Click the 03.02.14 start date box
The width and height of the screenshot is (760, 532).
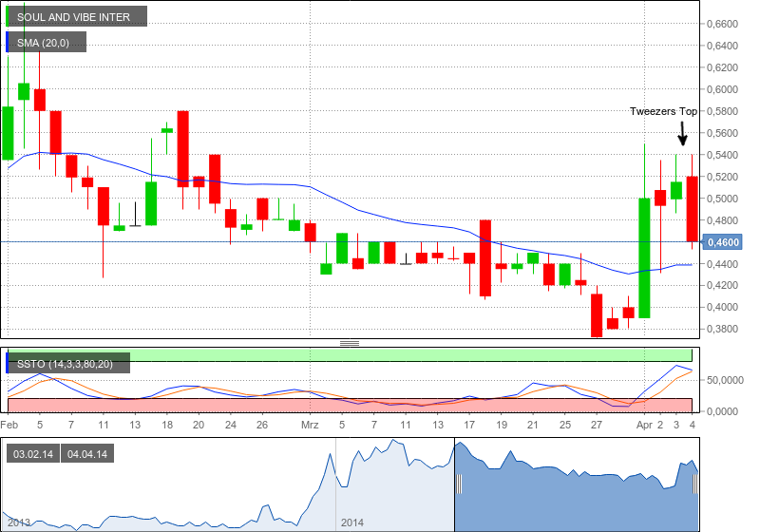coord(33,454)
